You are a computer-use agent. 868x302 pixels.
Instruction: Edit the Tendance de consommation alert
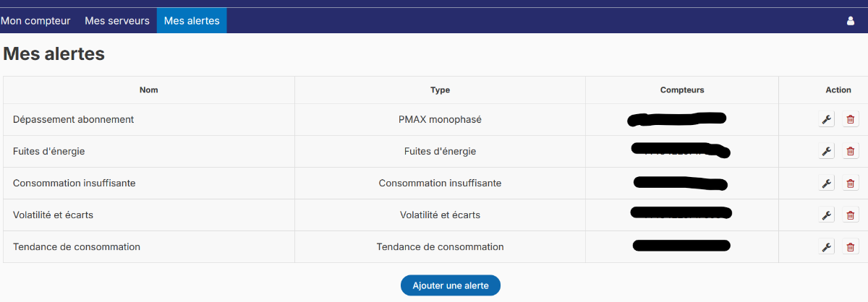tap(826, 247)
